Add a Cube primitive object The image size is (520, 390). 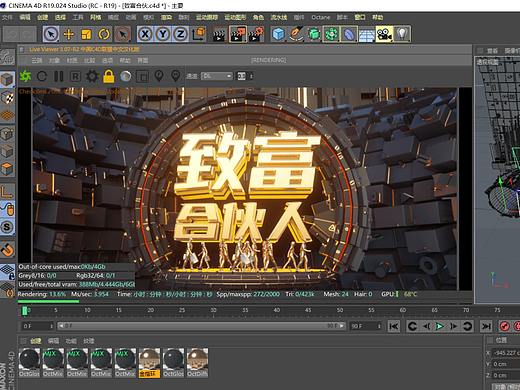click(x=278, y=34)
